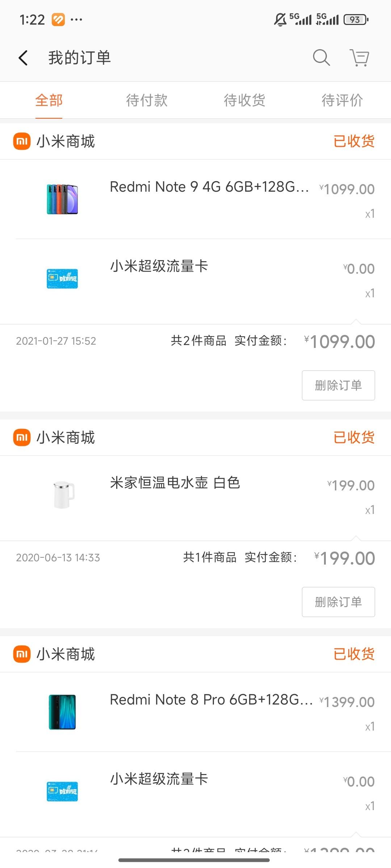Open the order search icon
The height and width of the screenshot is (868, 391).
[x=321, y=58]
